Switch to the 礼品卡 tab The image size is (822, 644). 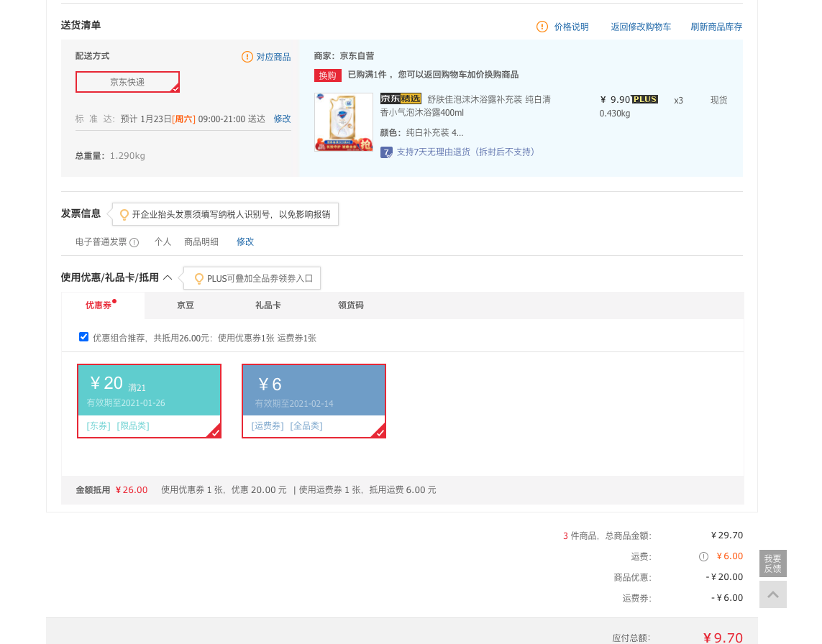[x=268, y=305]
